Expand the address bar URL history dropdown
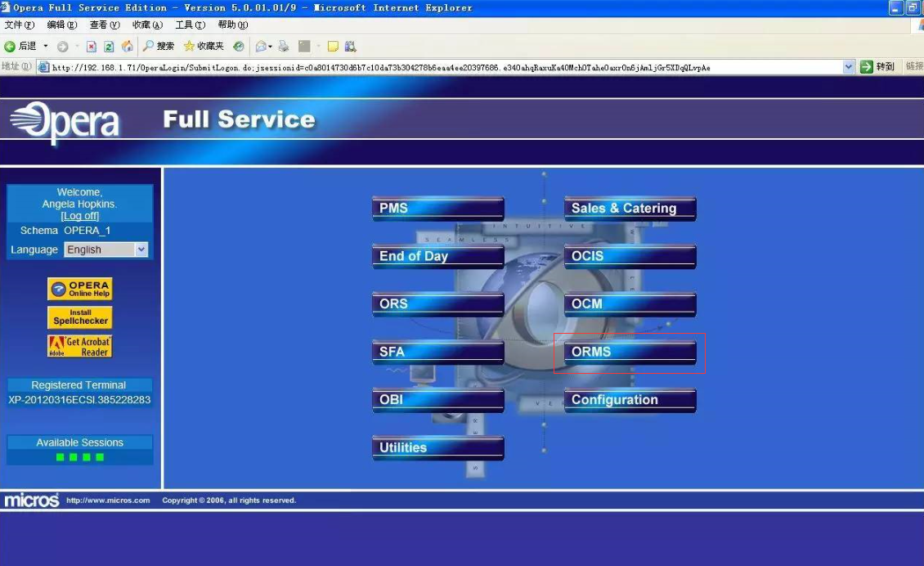This screenshot has width=924, height=566. [849, 67]
